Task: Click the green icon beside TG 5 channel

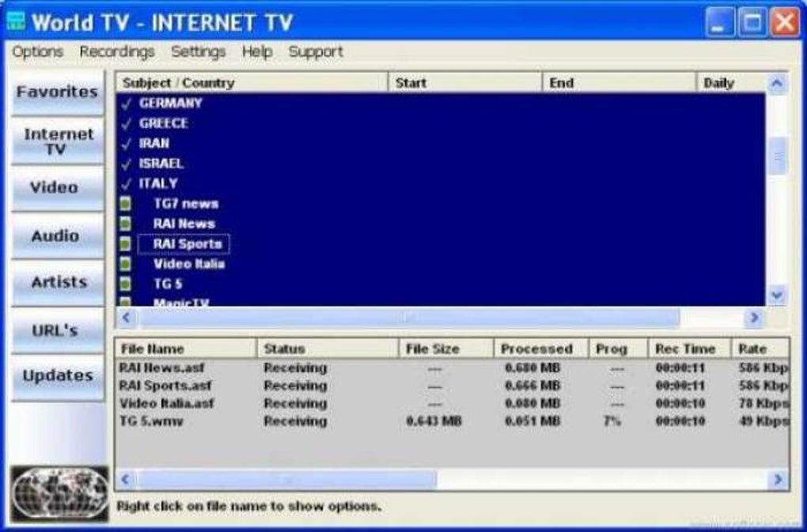Action: tap(125, 284)
